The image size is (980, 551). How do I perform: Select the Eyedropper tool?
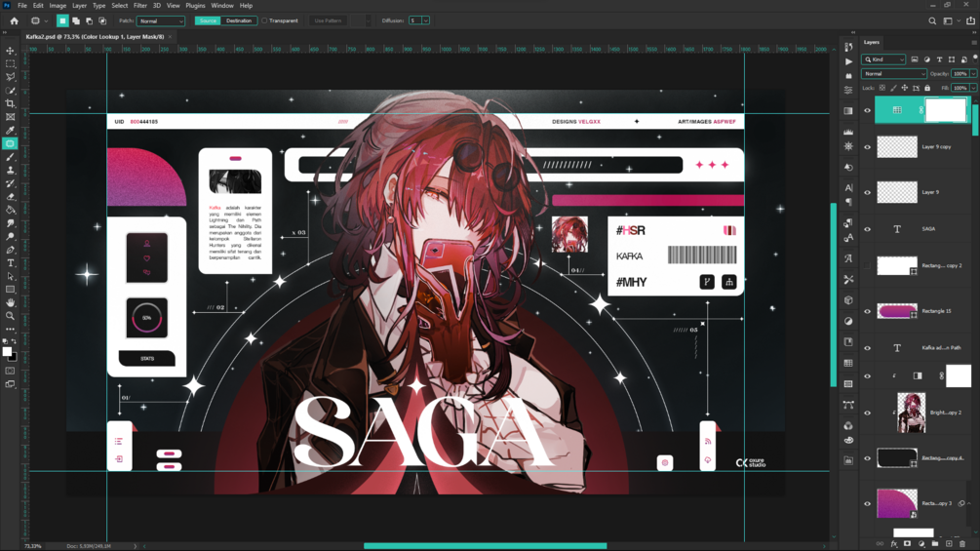tap(10, 130)
